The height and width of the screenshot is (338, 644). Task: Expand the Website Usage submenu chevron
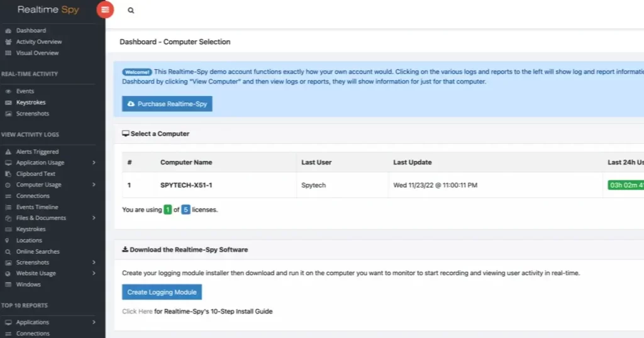coord(94,273)
